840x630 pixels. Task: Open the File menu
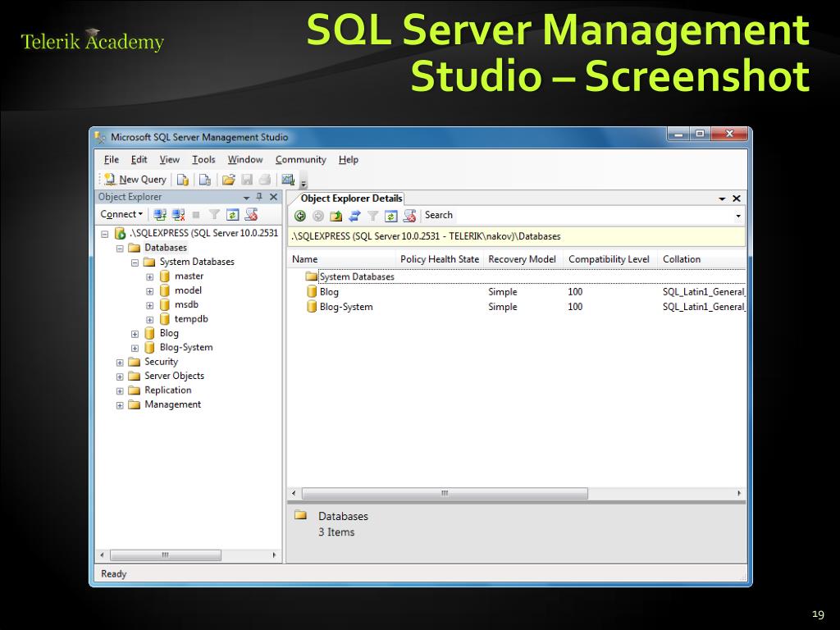tap(112, 160)
